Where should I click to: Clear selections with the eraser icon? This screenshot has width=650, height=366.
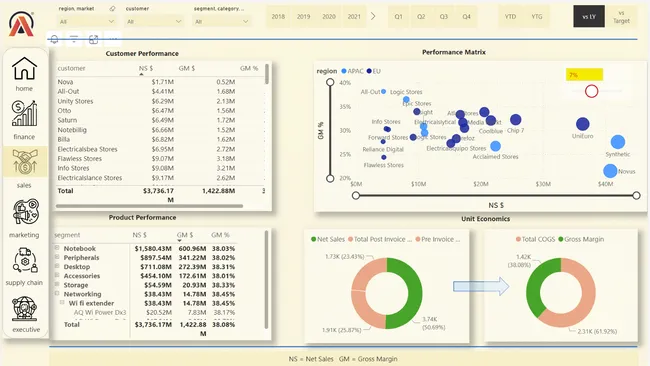click(x=112, y=9)
